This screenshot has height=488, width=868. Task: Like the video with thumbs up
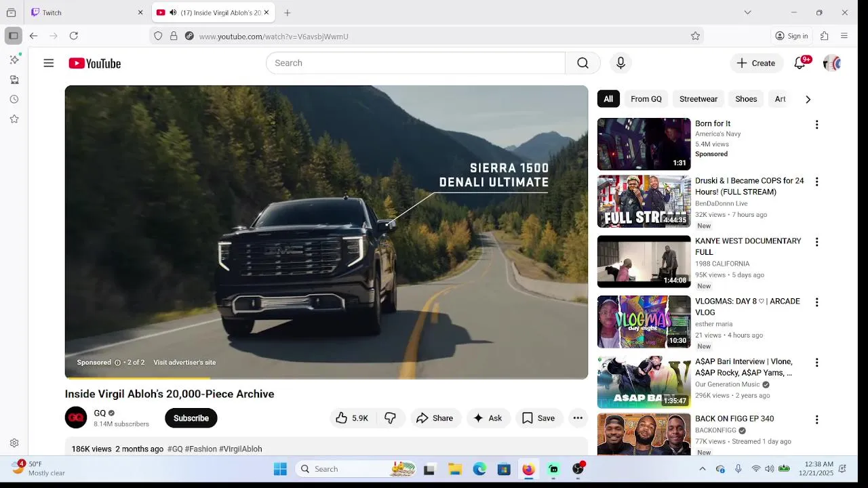tap(352, 418)
